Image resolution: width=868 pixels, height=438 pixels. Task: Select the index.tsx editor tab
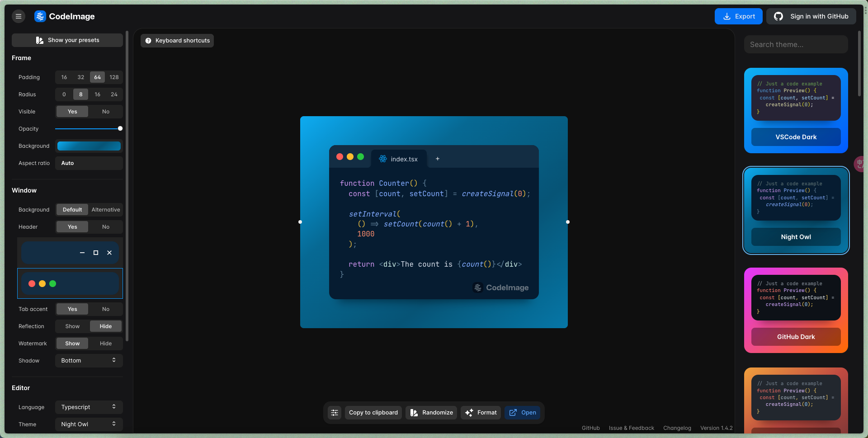click(404, 159)
